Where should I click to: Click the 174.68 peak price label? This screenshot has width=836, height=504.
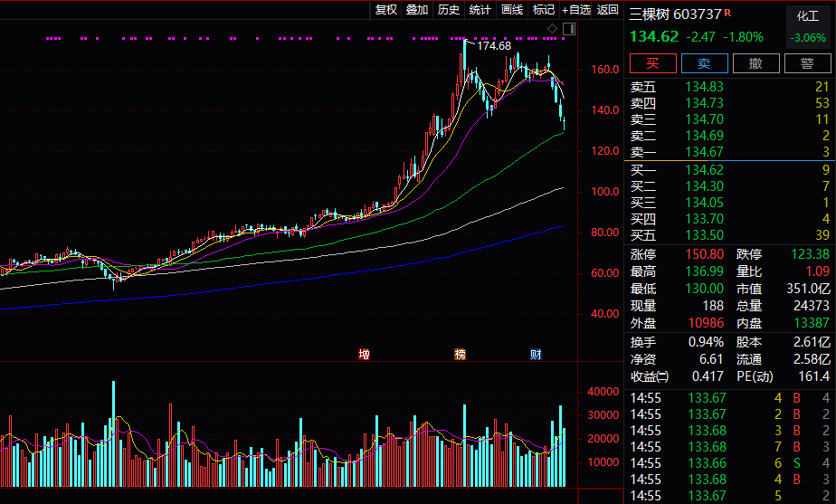(494, 46)
